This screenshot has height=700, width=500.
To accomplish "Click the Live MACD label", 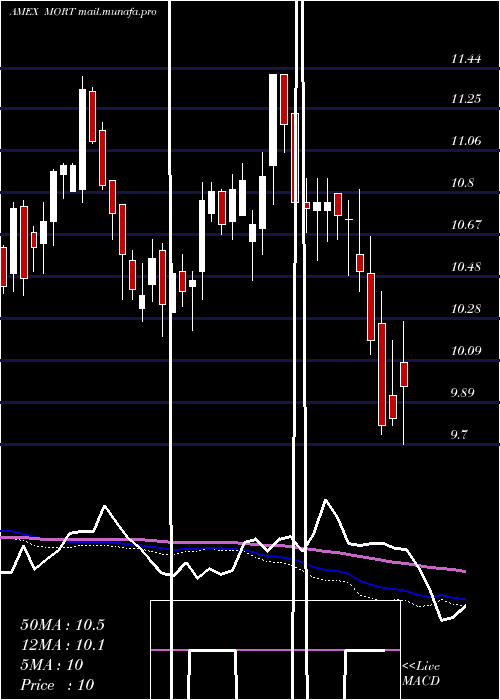I will pyautogui.click(x=421, y=674).
